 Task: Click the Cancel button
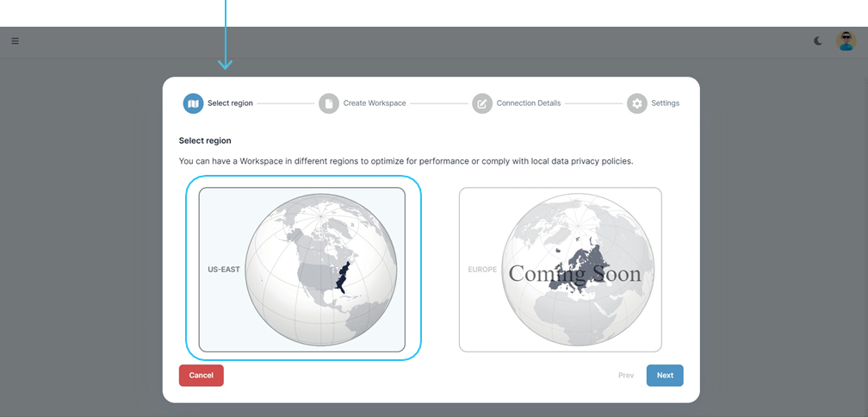click(x=201, y=376)
